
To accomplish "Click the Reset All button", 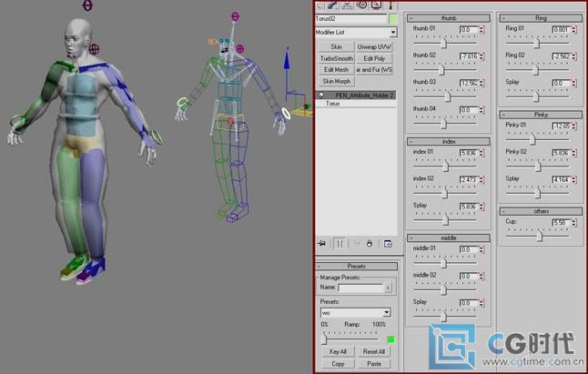I will 373,351.
